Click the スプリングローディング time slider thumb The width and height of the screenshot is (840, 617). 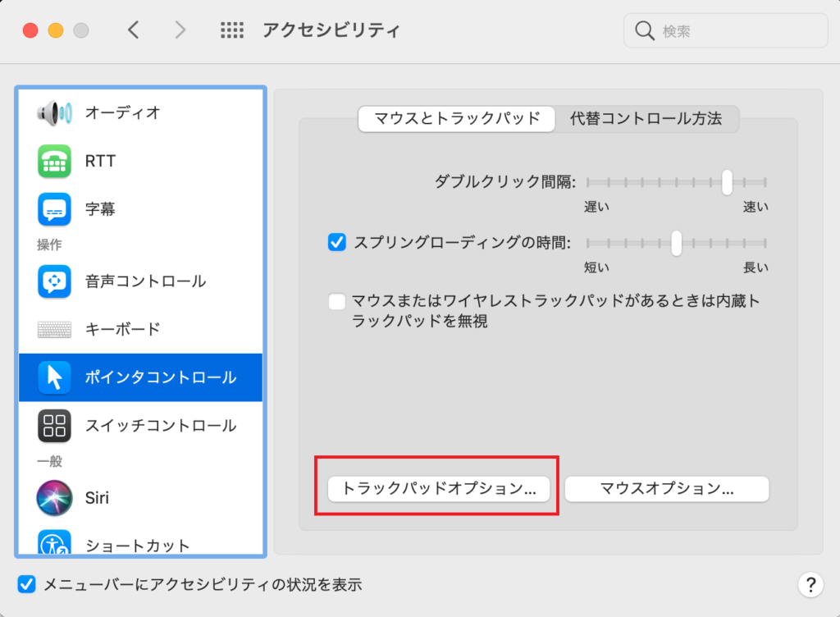(x=677, y=243)
